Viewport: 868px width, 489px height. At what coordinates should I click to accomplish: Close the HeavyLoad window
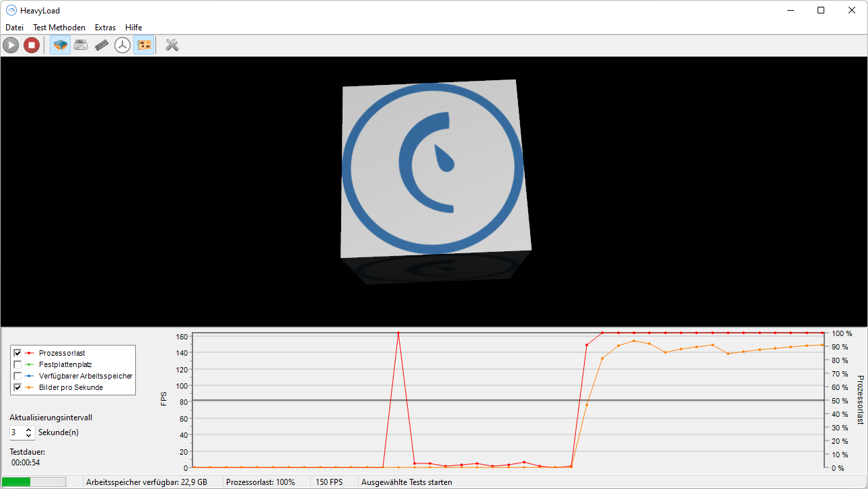click(x=852, y=10)
